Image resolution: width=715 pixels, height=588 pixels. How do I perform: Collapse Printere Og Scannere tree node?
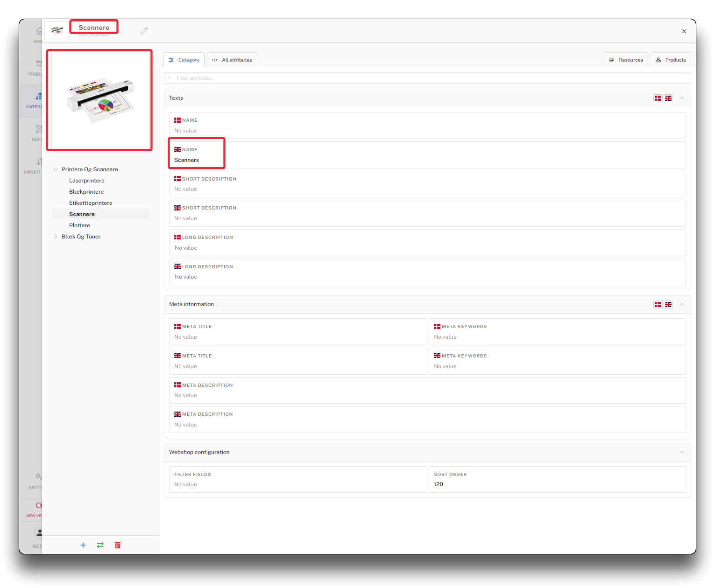pyautogui.click(x=56, y=169)
